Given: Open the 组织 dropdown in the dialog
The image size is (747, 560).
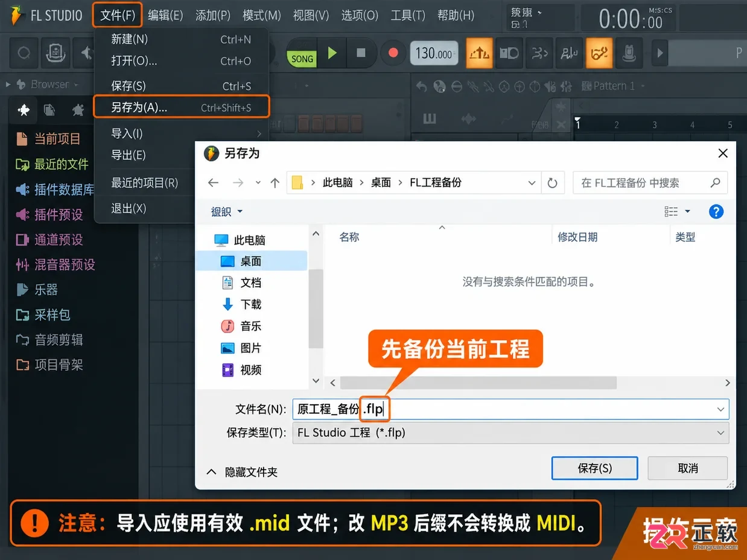Looking at the screenshot, I should (226, 212).
